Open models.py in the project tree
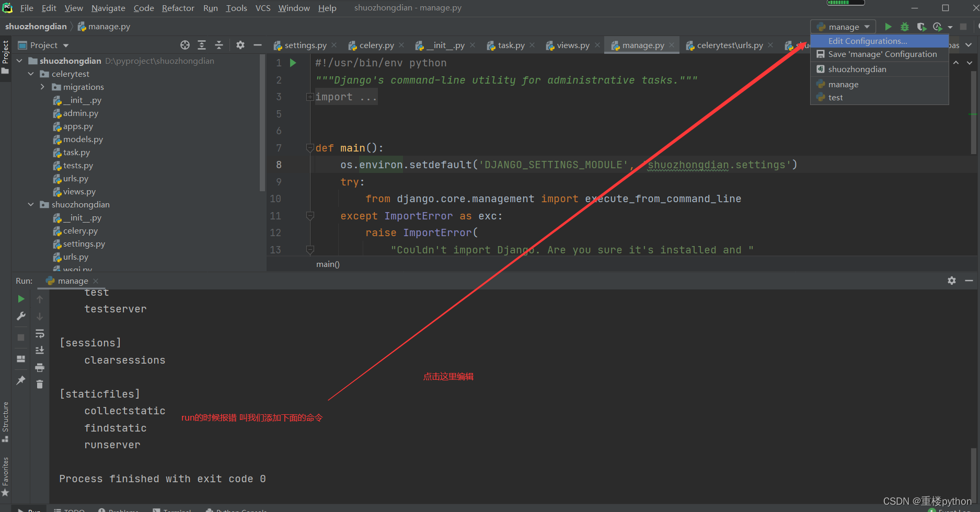The width and height of the screenshot is (980, 512). coord(77,139)
